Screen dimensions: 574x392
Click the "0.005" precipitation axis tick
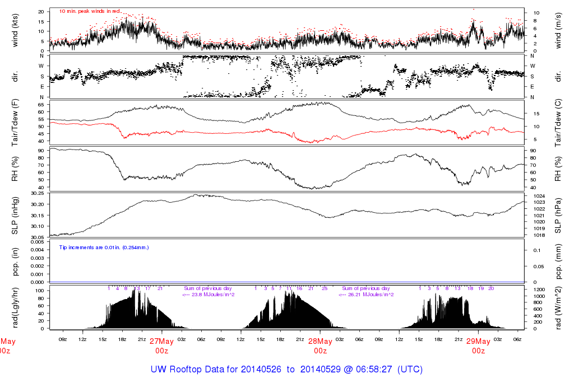click(x=38, y=242)
